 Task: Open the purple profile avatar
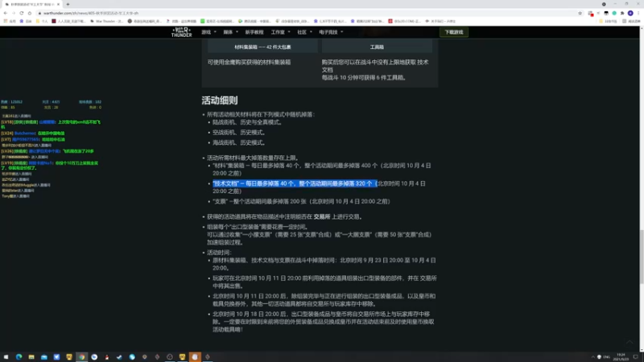coord(630,13)
